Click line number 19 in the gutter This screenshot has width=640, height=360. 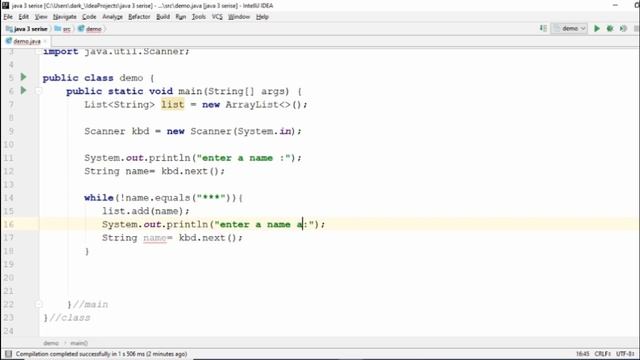[x=8, y=264]
